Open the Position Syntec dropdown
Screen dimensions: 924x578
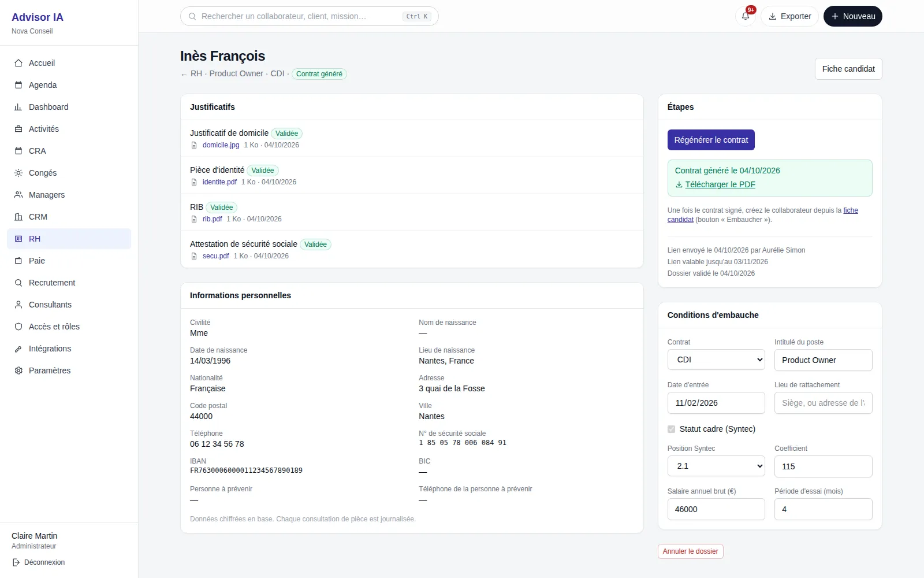(716, 466)
